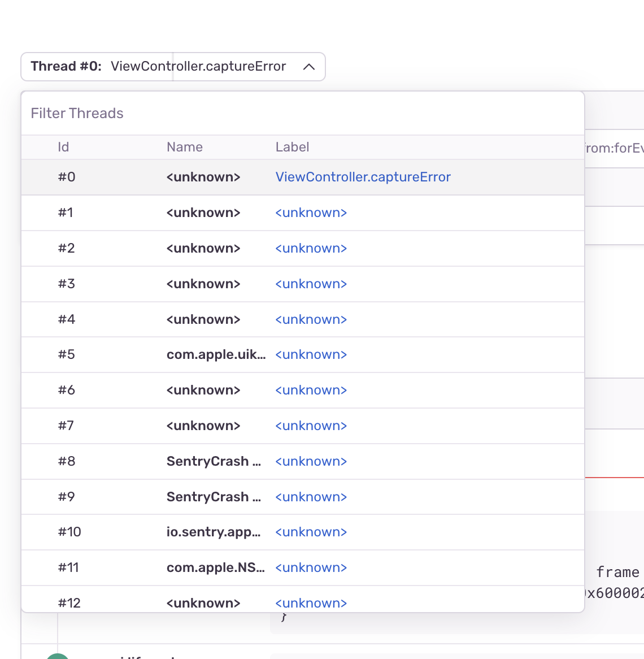Viewport: 644px width, 659px height.
Task: Select thread #3 unknown label link
Action: click(x=311, y=284)
